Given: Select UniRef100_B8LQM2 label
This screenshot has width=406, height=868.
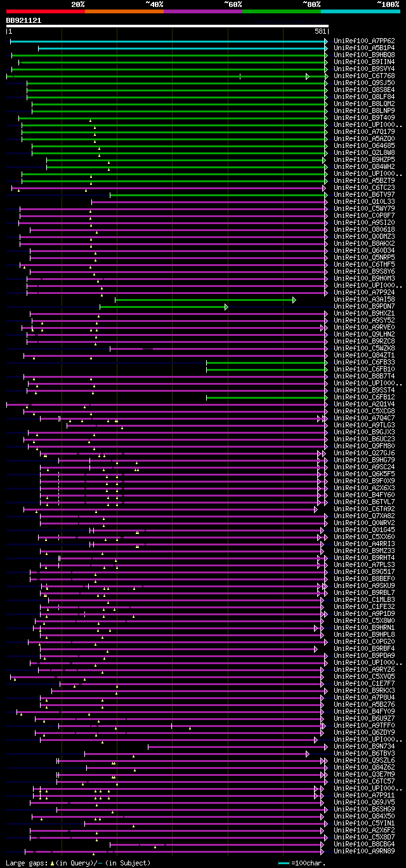Looking at the screenshot, I should [363, 104].
